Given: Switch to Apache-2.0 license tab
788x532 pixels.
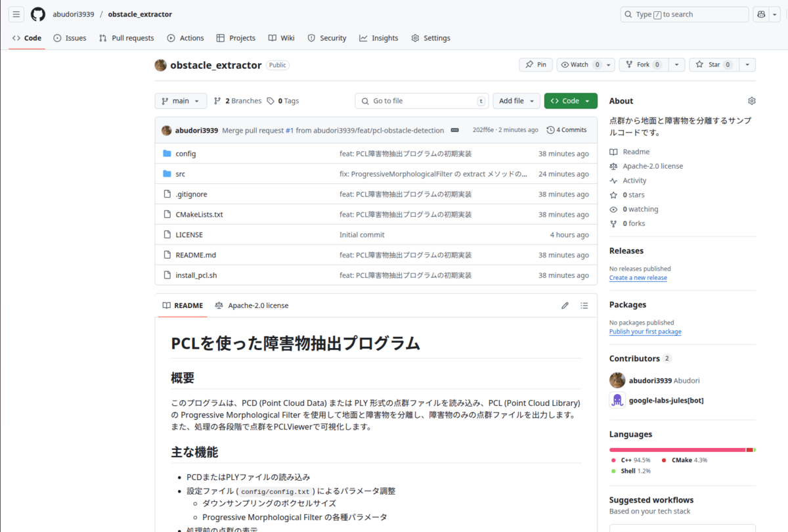Looking at the screenshot, I should tap(252, 305).
